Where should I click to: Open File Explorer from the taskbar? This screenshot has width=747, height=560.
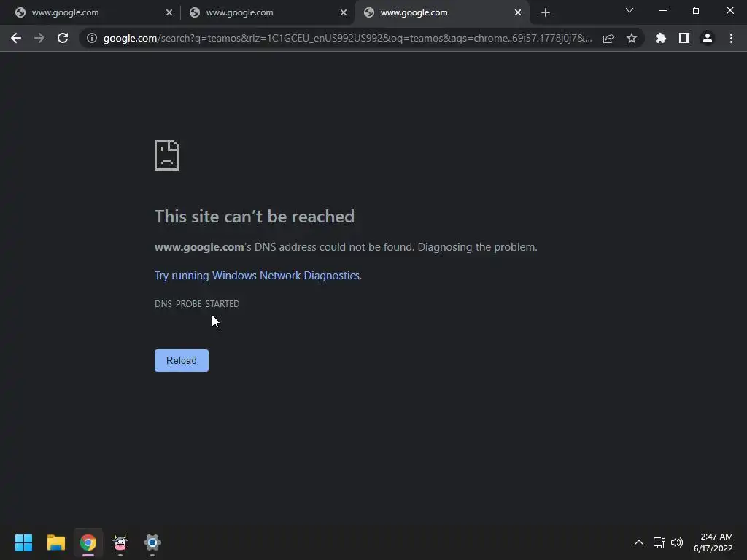[55, 542]
